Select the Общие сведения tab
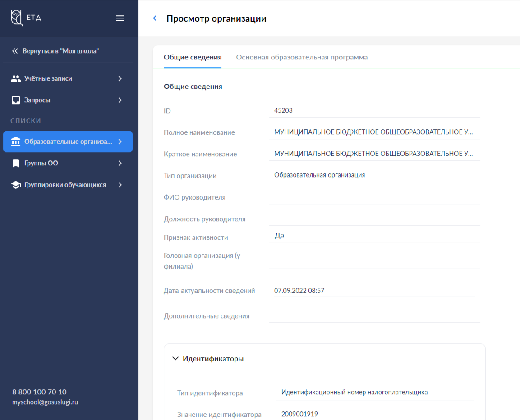The width and height of the screenshot is (520, 420). click(x=193, y=57)
